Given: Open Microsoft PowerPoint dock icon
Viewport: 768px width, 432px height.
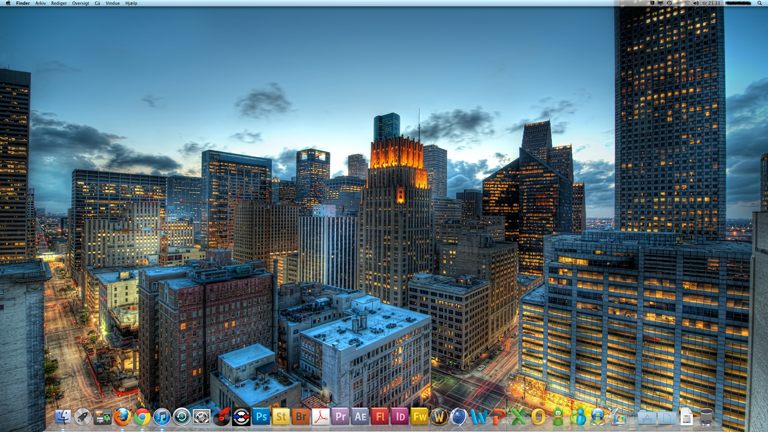Looking at the screenshot, I should point(499,417).
